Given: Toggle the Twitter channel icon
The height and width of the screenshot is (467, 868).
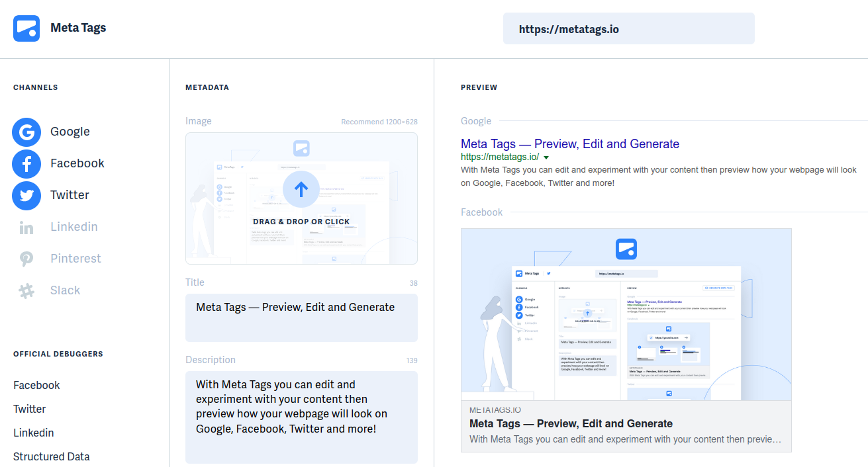Looking at the screenshot, I should (26, 195).
